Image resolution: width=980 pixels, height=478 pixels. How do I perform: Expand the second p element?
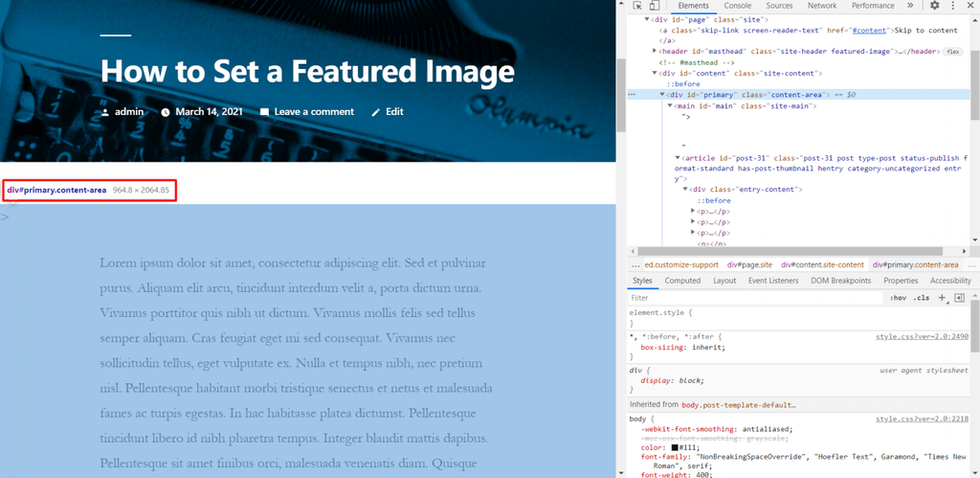tap(693, 221)
